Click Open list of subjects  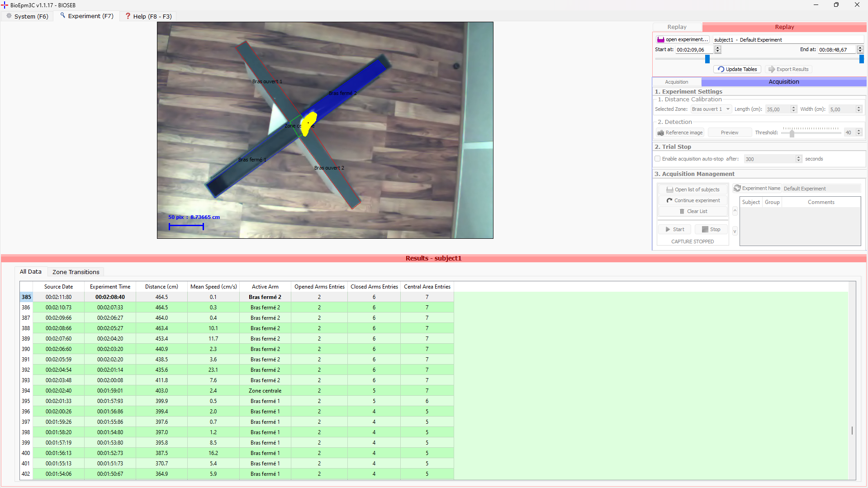(693, 190)
